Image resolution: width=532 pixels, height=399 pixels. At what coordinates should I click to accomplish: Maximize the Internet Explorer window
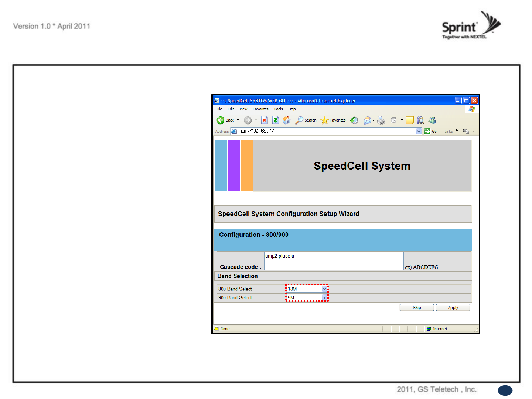(x=466, y=100)
